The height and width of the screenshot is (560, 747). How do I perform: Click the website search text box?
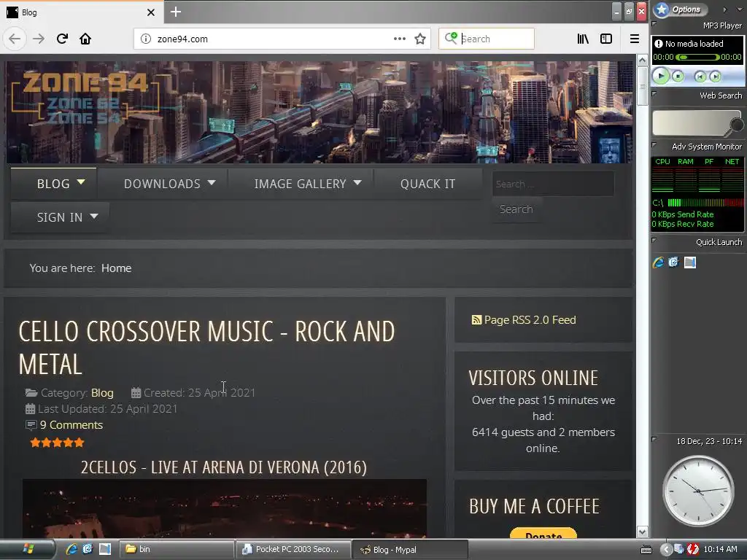[x=553, y=184]
